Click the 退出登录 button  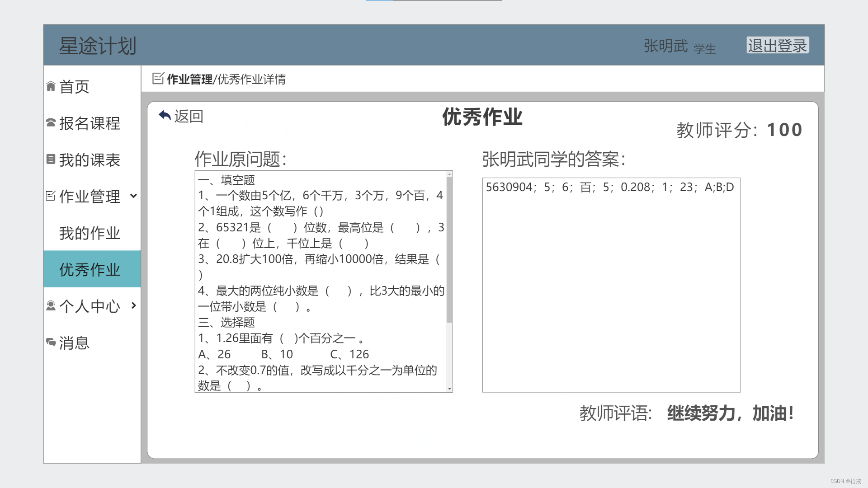coord(777,45)
